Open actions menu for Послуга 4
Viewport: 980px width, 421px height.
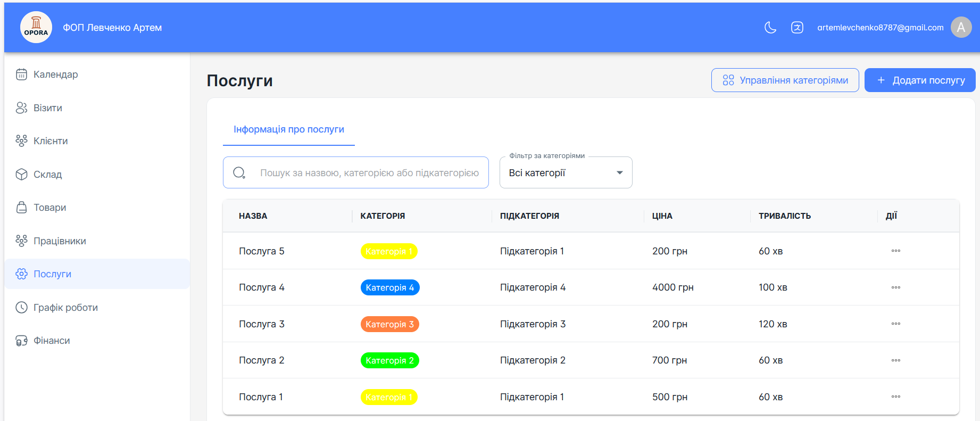[x=896, y=287]
